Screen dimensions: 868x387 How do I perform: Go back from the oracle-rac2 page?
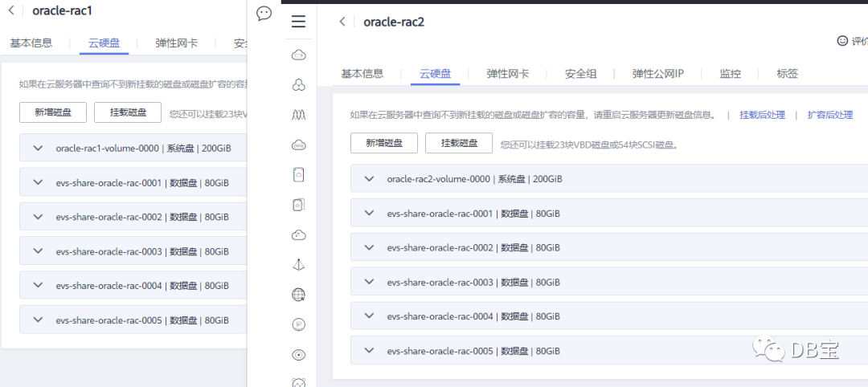pyautogui.click(x=342, y=22)
